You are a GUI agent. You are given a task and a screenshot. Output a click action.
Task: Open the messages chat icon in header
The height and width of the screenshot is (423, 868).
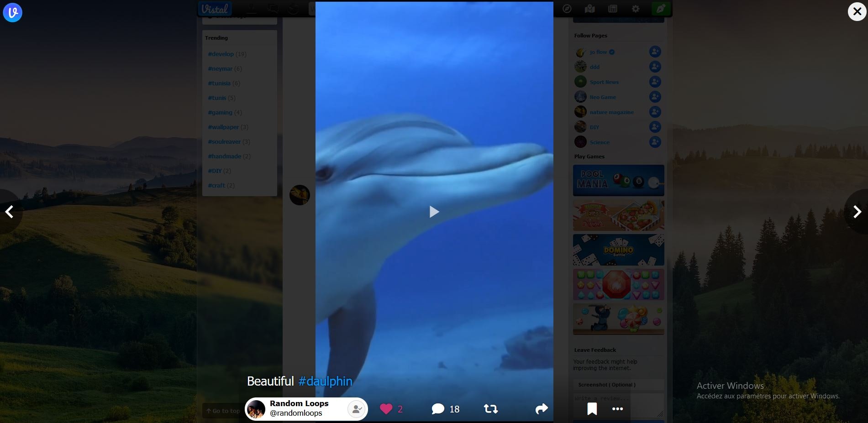coord(273,9)
